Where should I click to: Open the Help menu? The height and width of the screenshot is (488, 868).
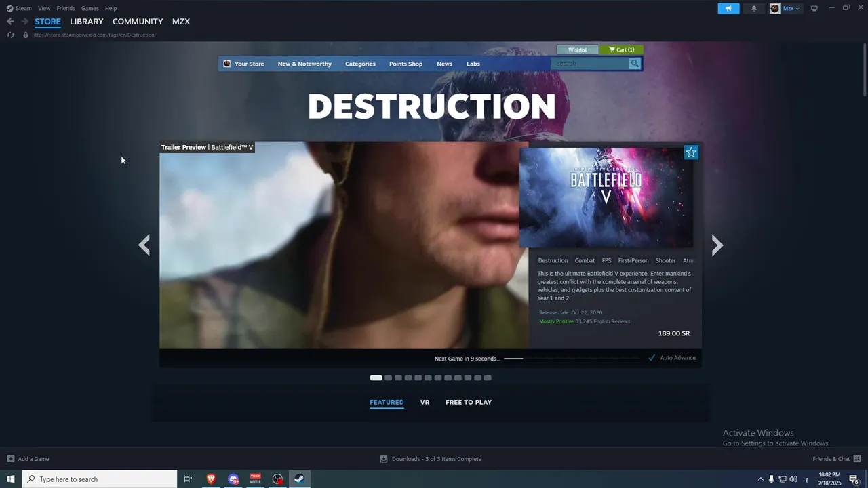pos(111,9)
